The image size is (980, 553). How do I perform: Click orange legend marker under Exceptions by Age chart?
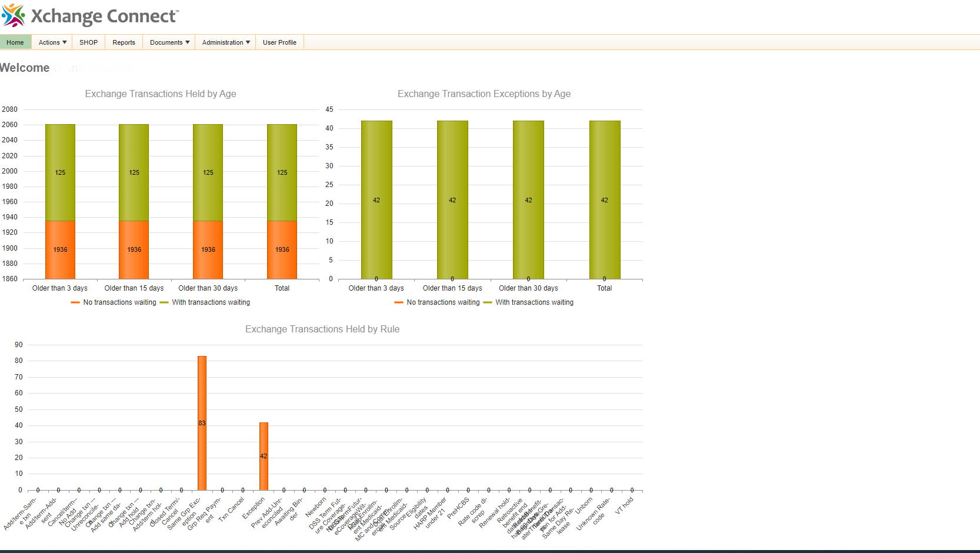coord(399,302)
